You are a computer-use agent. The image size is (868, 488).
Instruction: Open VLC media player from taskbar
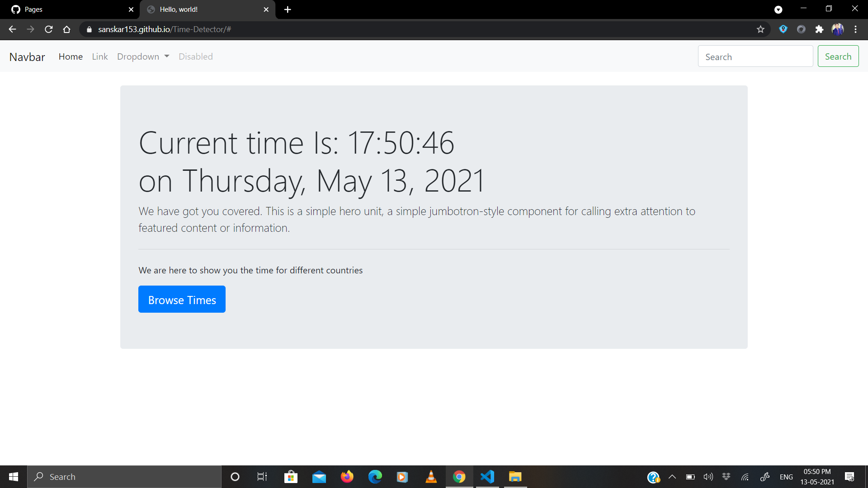(430, 476)
